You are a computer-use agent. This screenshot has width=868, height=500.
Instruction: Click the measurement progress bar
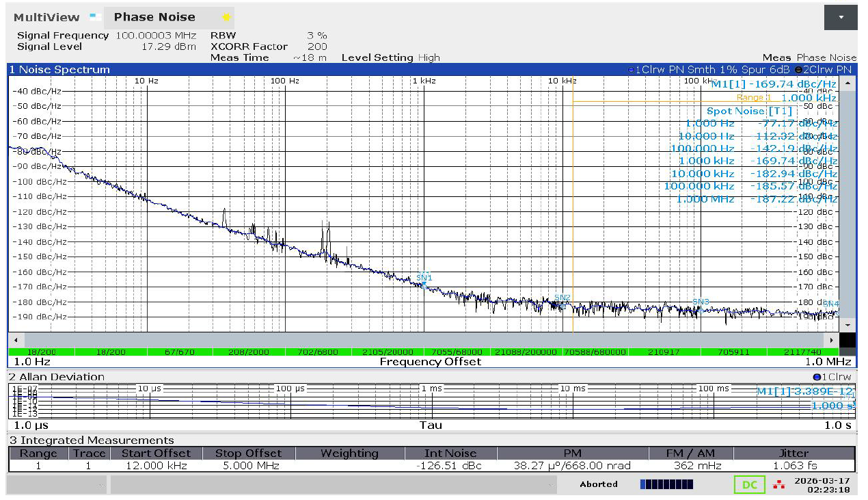[666, 484]
